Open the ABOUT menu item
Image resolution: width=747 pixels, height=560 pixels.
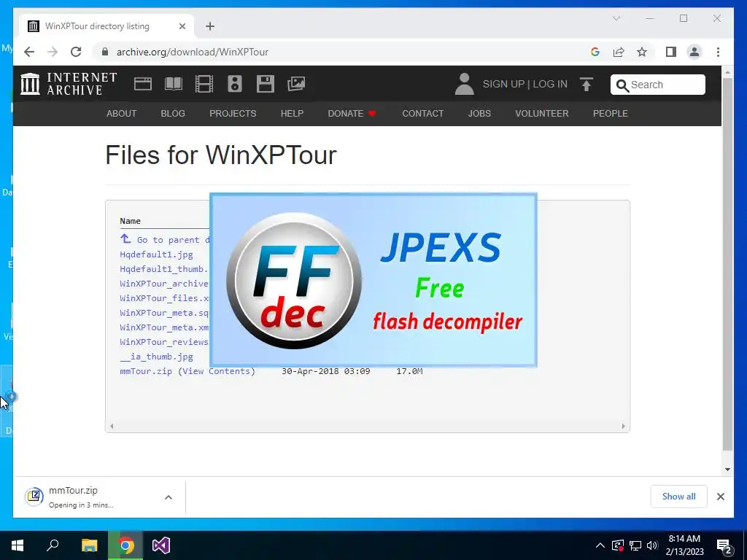(122, 113)
